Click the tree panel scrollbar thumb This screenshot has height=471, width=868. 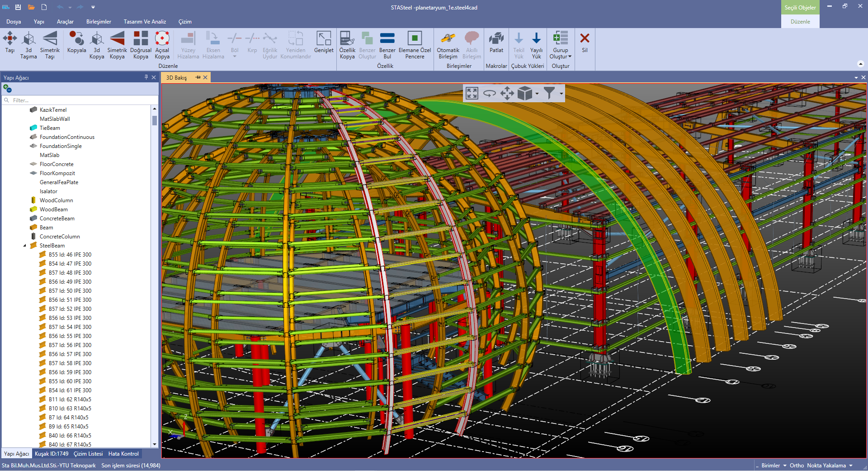click(155, 120)
